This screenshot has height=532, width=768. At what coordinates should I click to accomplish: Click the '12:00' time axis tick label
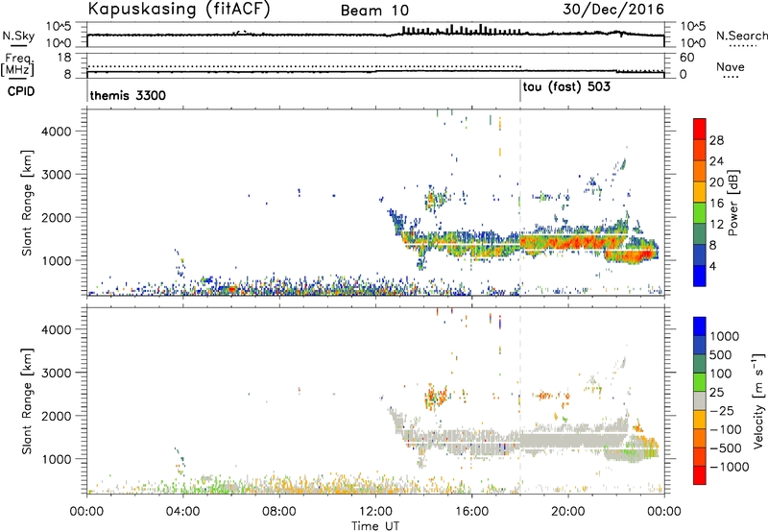pos(375,512)
